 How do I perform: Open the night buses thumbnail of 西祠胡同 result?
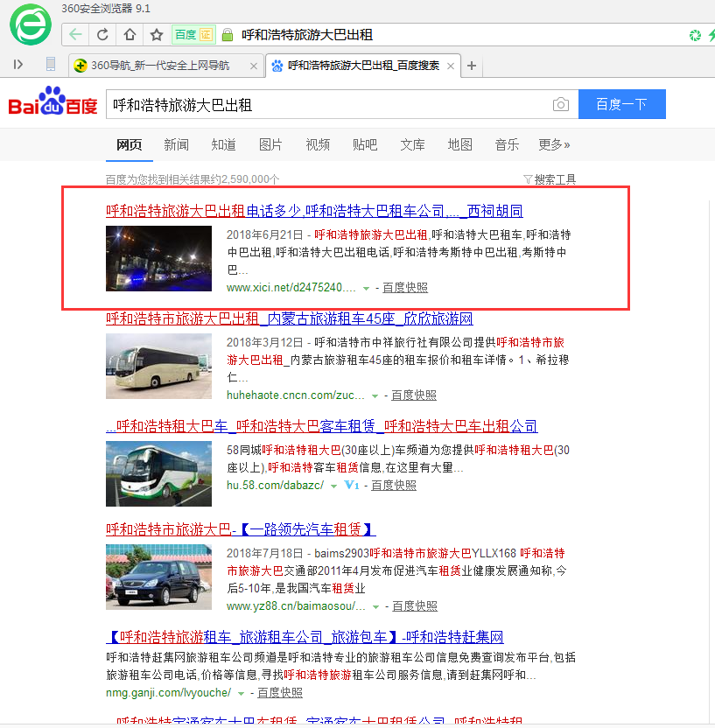(158, 259)
